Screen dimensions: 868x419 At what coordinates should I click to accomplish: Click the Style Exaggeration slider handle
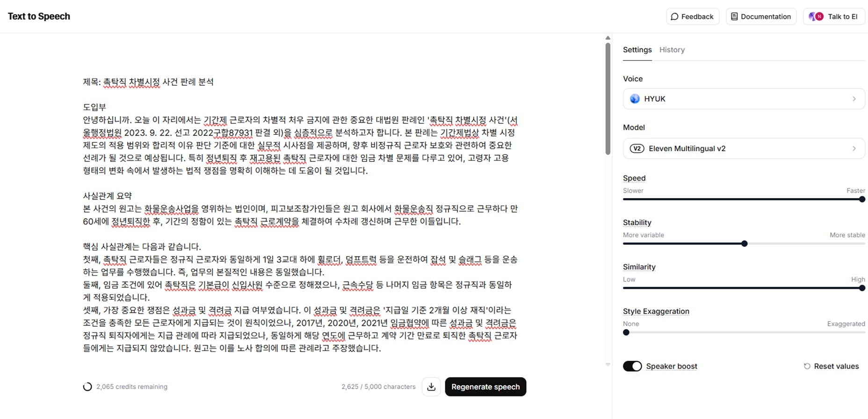pos(626,332)
